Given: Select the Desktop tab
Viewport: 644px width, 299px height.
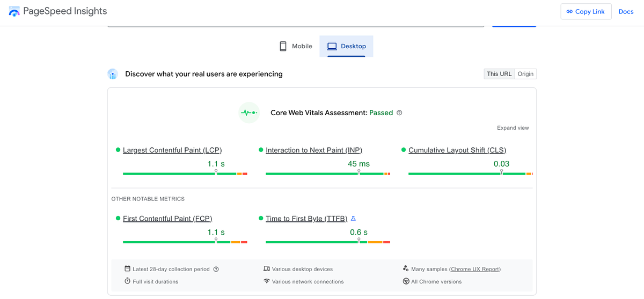Looking at the screenshot, I should (346, 46).
